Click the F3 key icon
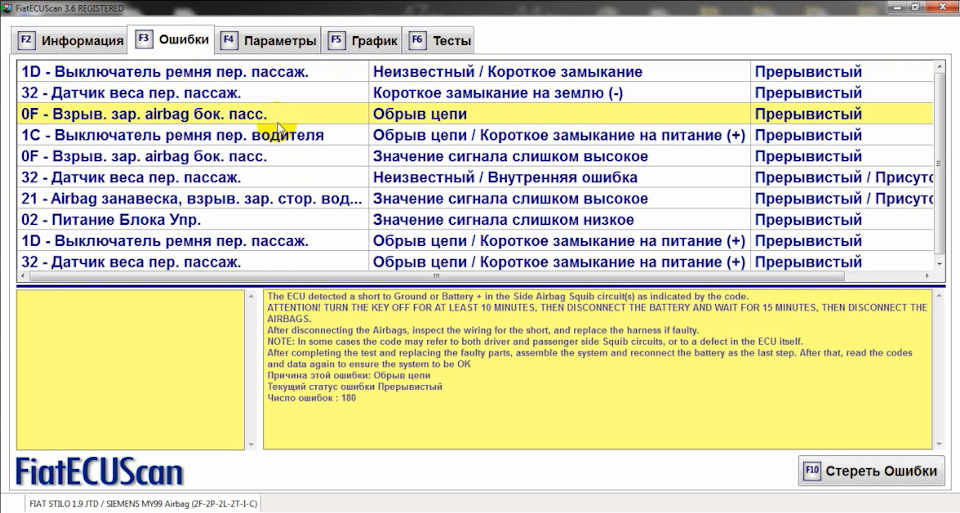960x513 pixels. [x=143, y=39]
